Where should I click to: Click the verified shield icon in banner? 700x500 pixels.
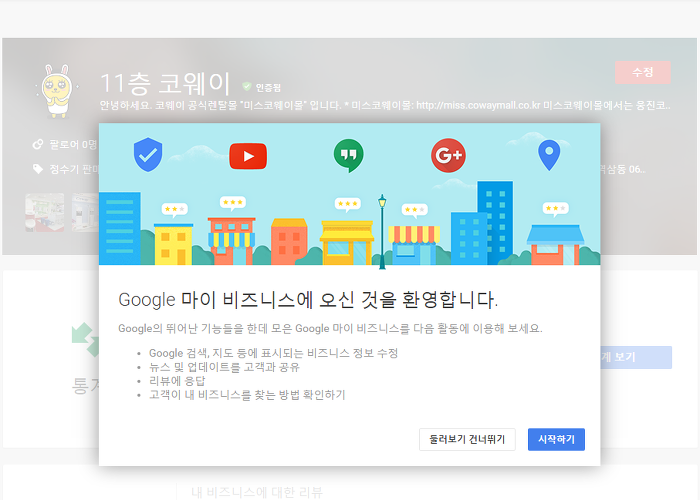(148, 154)
